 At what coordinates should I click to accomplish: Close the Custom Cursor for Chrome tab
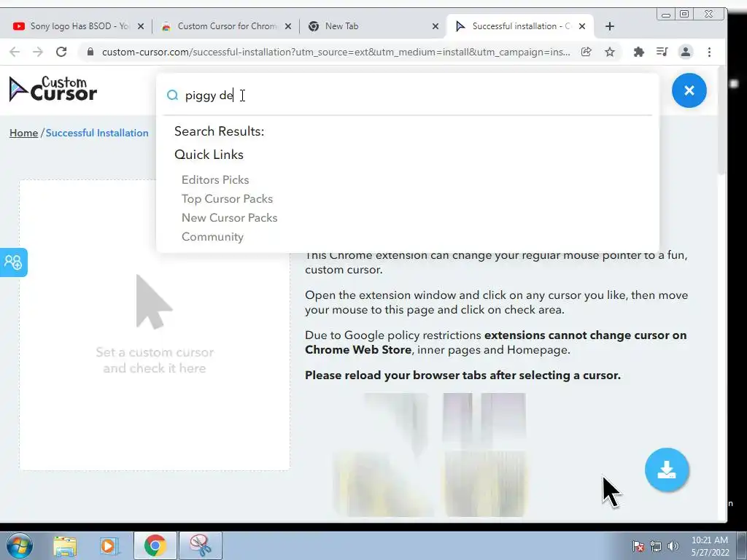point(287,26)
